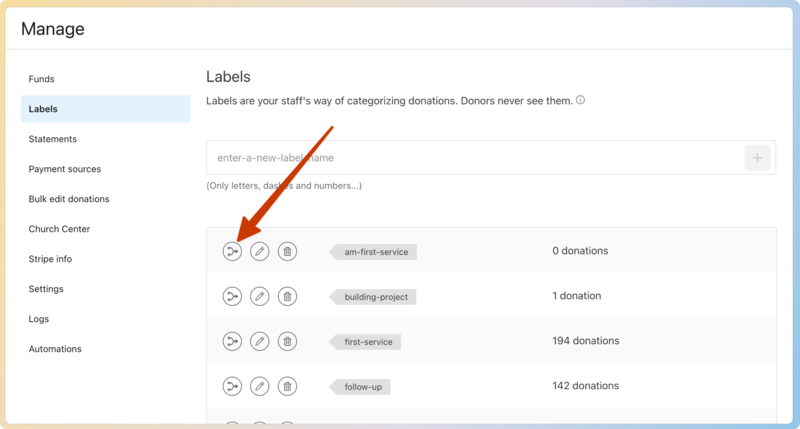This screenshot has width=800, height=429.
Task: Click pencil icon for first-service label
Action: (x=260, y=341)
